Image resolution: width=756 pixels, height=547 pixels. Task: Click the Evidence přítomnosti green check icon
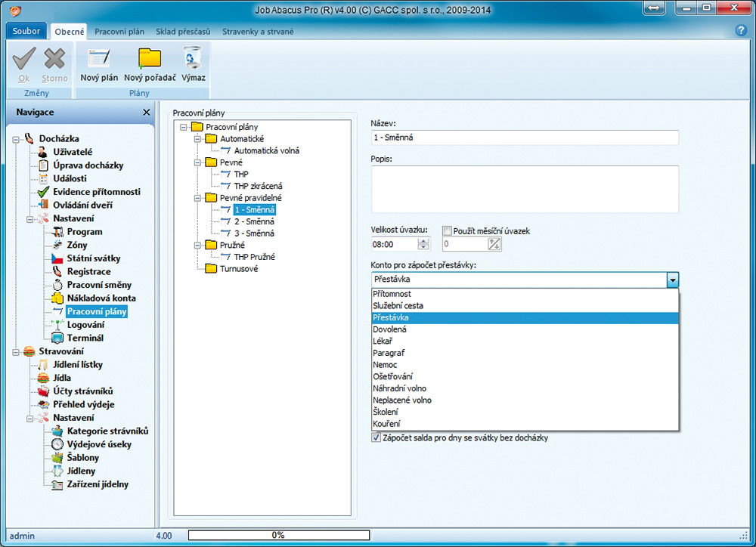(43, 192)
